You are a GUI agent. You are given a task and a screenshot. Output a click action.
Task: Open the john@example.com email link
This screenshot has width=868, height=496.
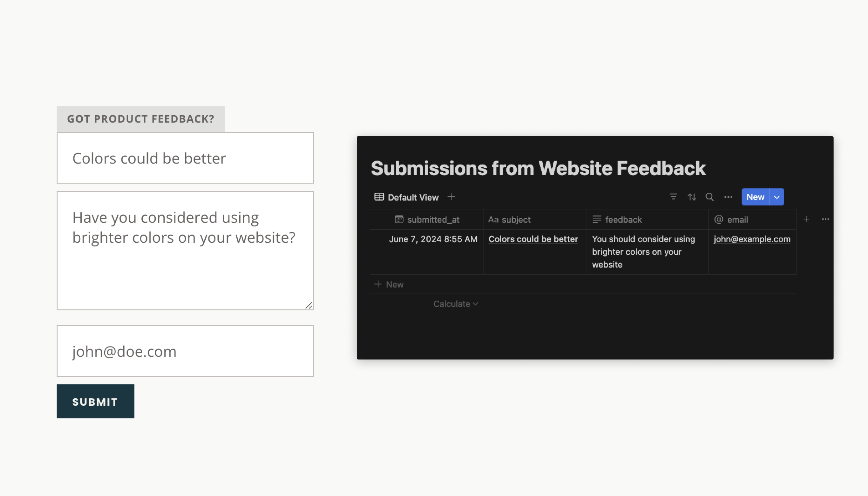pyautogui.click(x=752, y=239)
